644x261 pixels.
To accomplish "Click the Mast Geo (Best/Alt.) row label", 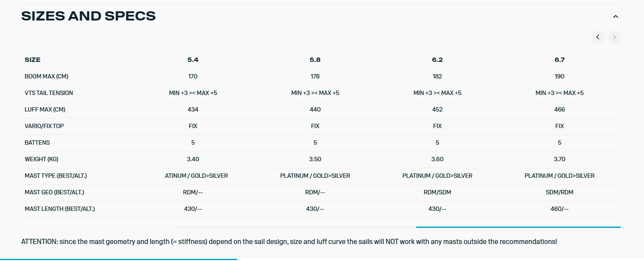I will [54, 192].
